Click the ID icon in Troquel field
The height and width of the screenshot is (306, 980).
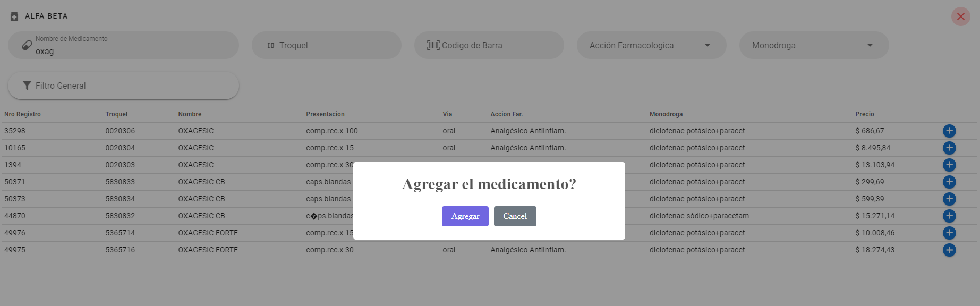pos(271,46)
